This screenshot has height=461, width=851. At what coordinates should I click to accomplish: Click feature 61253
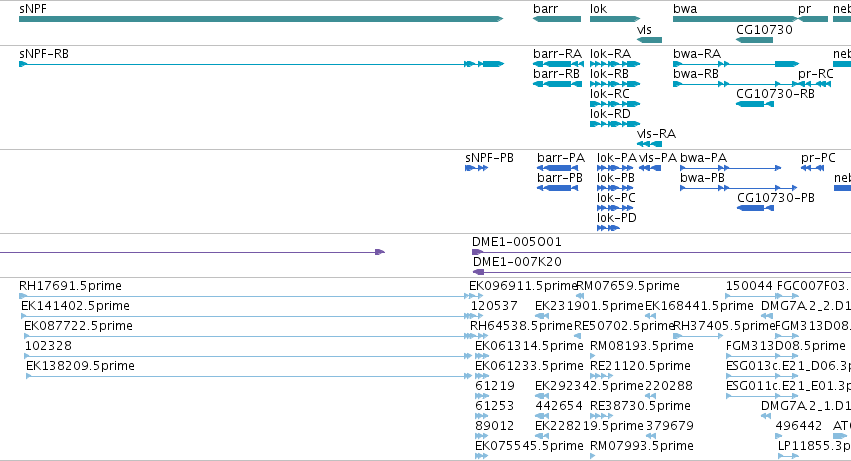pyautogui.click(x=481, y=416)
